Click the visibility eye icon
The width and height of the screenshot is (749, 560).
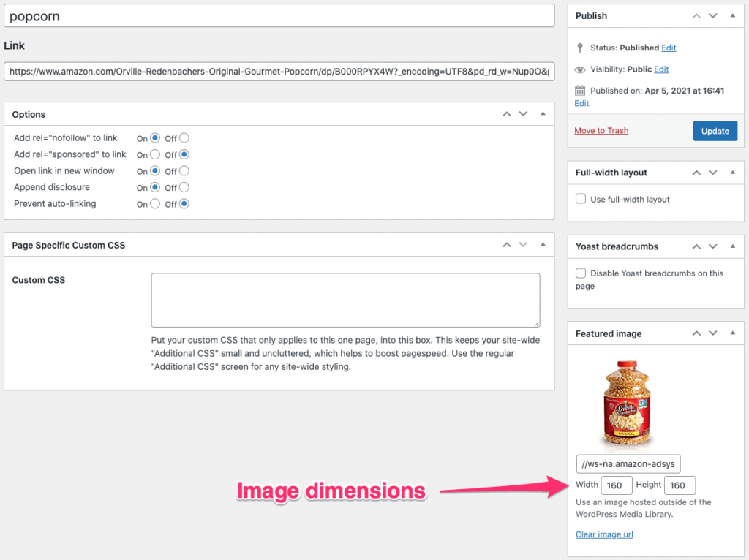click(580, 69)
